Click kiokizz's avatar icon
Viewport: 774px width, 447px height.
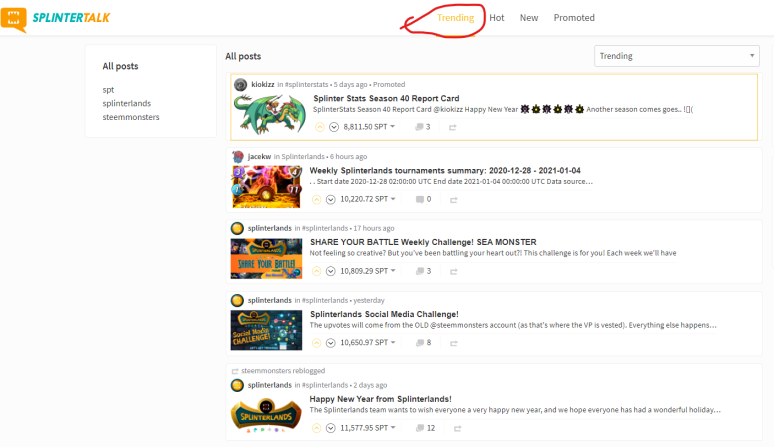[x=240, y=85]
